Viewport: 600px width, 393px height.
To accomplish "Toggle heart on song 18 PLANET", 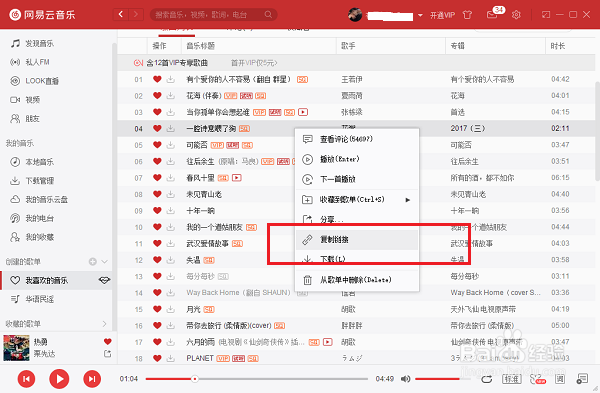I will click(157, 359).
